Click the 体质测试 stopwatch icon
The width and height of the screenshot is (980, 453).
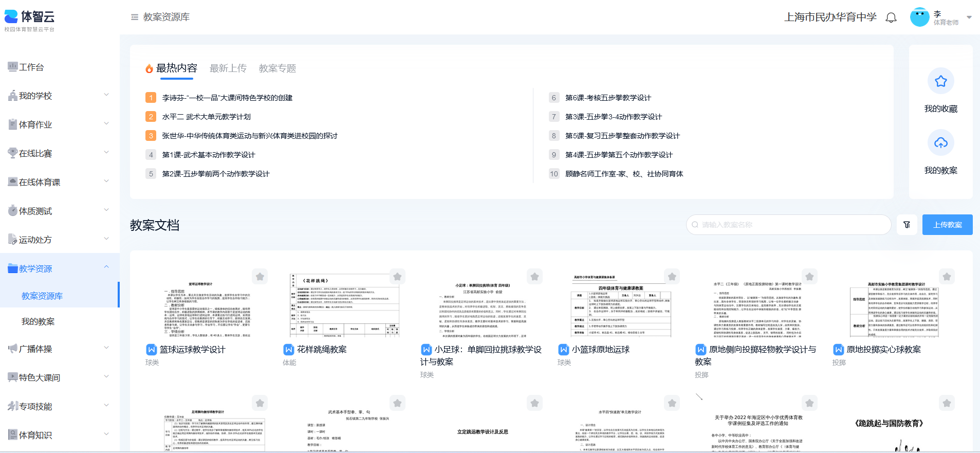pyautogui.click(x=13, y=210)
